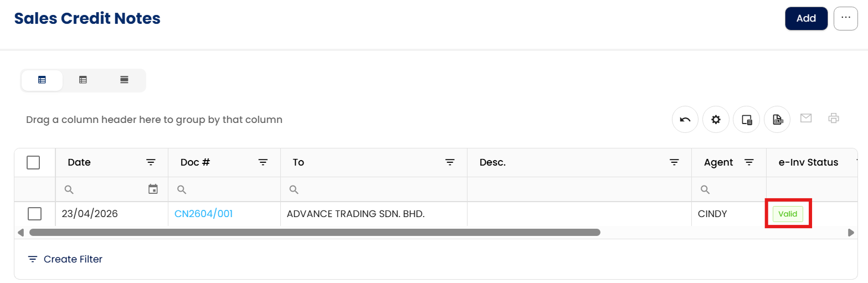Open the column chooser icon button
868x283 pixels.
pos(746,120)
